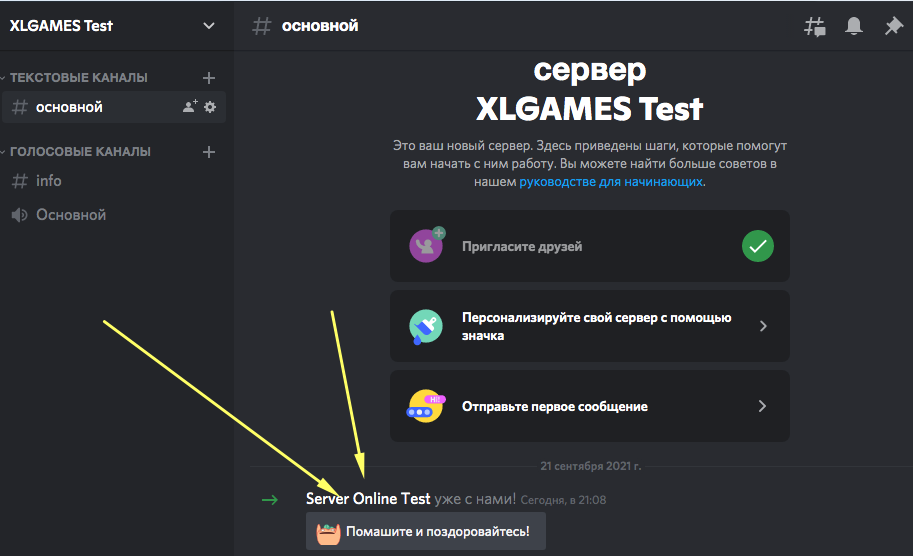Open notification settings via the bell icon

coord(854,26)
